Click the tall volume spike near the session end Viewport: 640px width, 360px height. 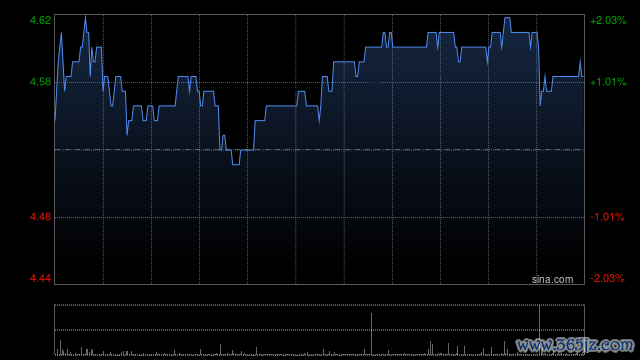[540, 330]
